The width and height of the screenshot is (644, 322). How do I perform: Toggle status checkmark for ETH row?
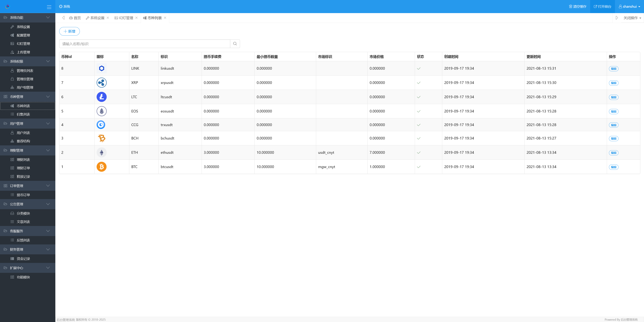418,153
